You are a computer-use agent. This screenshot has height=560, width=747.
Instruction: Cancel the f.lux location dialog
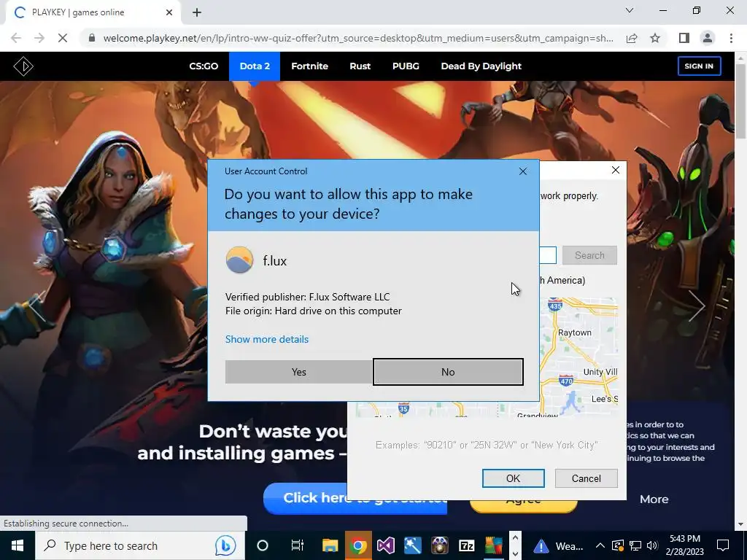pos(586,478)
